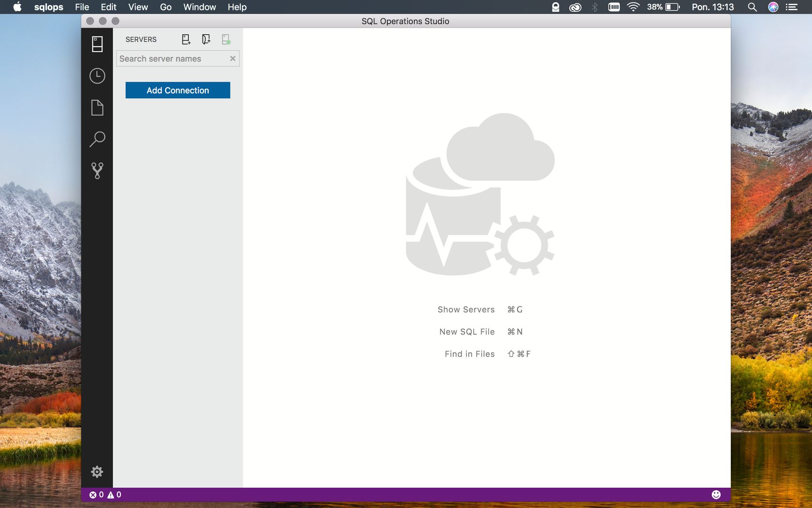Viewport: 812px width, 508px height.
Task: Open the Explorer file icon
Action: pyautogui.click(x=97, y=107)
